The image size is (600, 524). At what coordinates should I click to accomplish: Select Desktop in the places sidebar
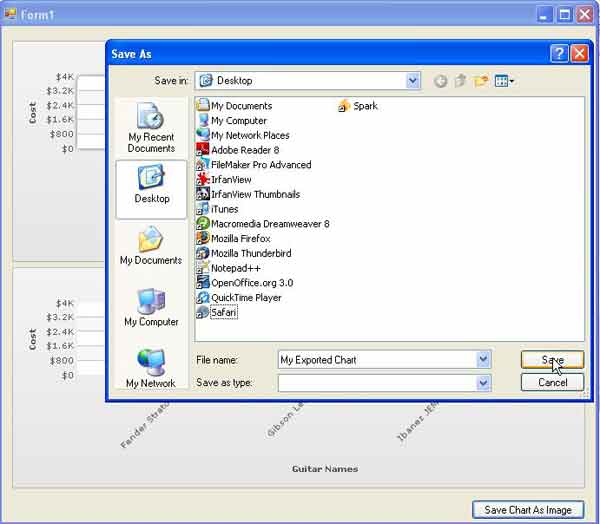[x=151, y=188]
